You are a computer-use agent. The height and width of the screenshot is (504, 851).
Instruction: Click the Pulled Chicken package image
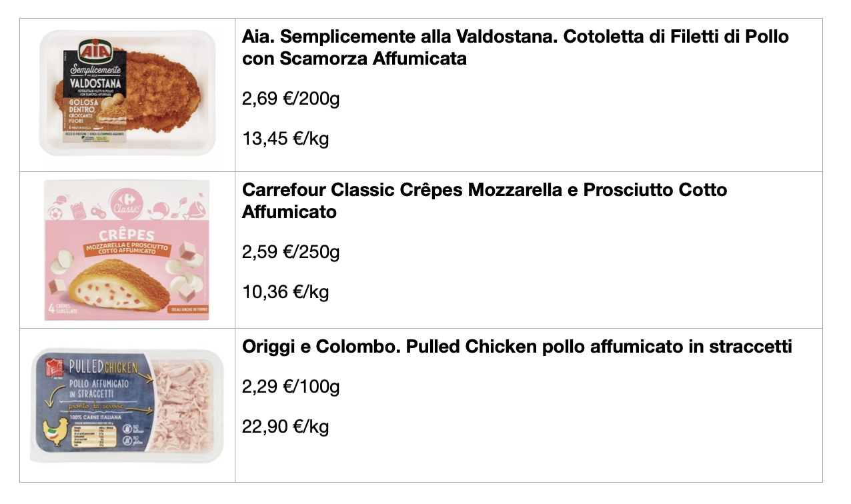click(127, 405)
